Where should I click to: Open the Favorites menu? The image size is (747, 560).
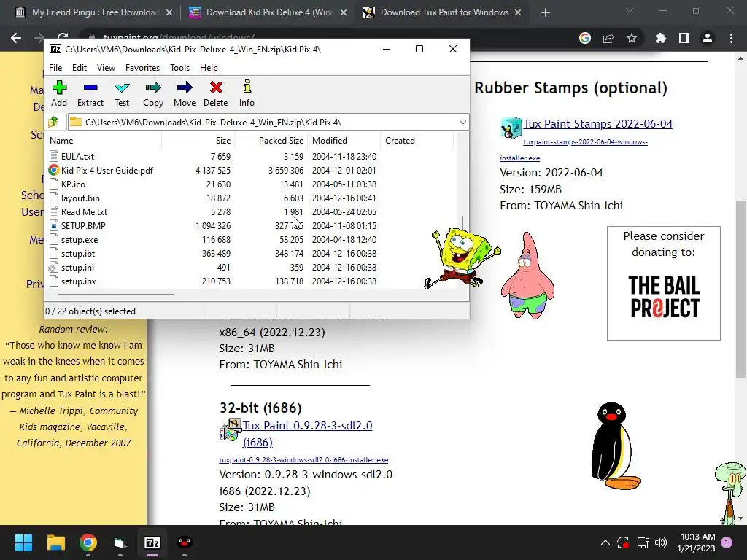pos(142,68)
